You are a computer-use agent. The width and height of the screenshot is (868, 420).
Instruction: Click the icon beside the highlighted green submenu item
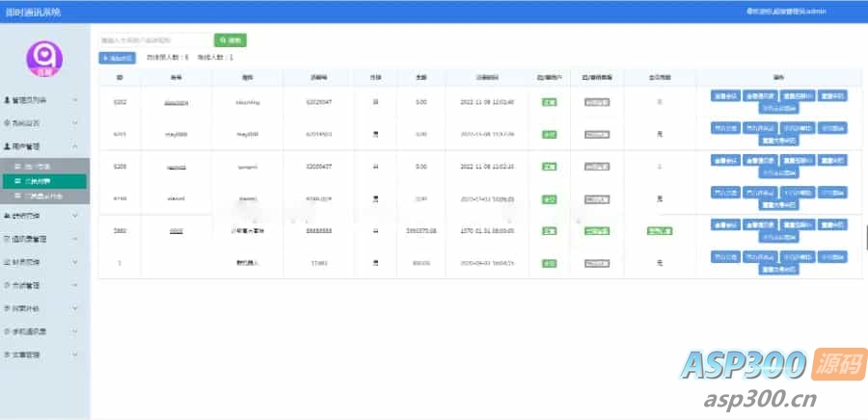pyautogui.click(x=16, y=180)
